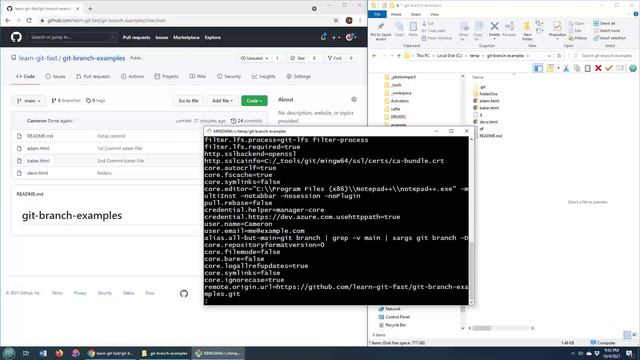This screenshot has height=360, width=640.
Task: Click Explorer up-one-level arrow
Action: coord(399,56)
